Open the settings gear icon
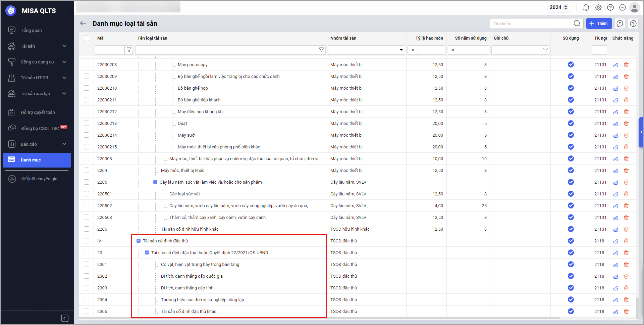Image resolution: width=644 pixels, height=325 pixels. coord(598,7)
